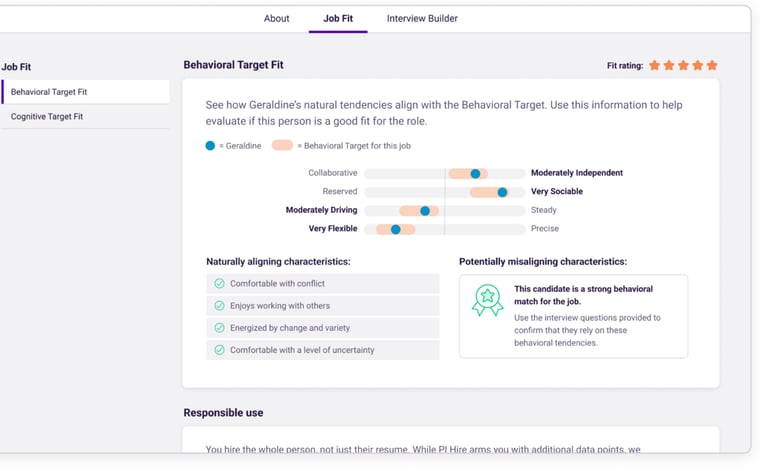Click the checkmark beside Comfortable with conflict

click(220, 284)
